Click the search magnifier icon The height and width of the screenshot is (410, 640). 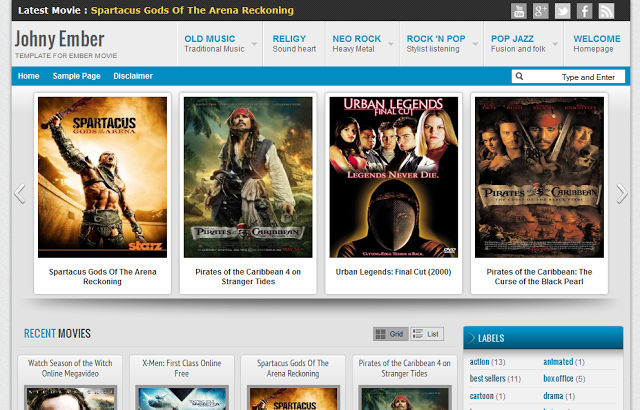click(x=519, y=76)
